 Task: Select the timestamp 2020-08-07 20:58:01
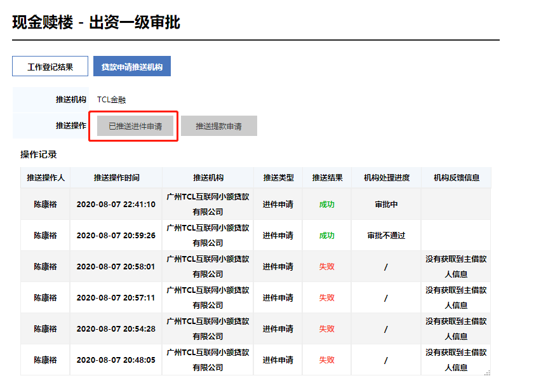click(x=116, y=267)
